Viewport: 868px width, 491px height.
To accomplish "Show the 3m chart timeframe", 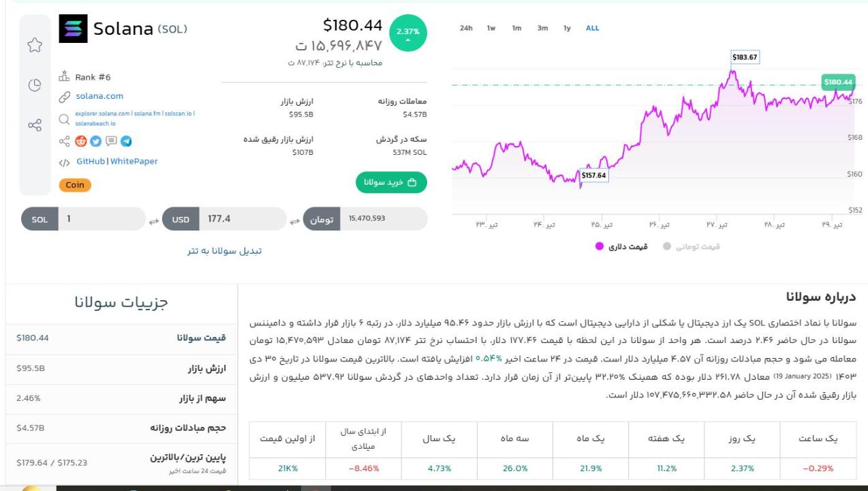I will 542,28.
